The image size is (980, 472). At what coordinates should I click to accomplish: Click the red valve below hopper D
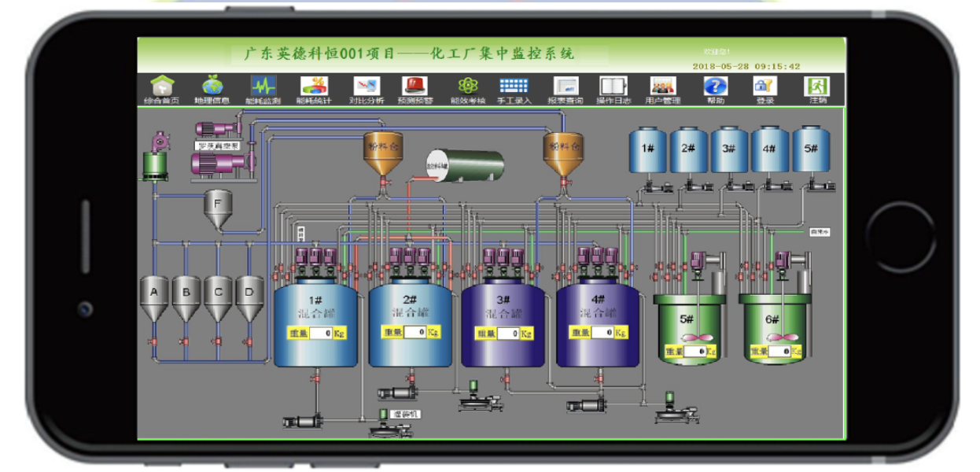click(x=249, y=341)
